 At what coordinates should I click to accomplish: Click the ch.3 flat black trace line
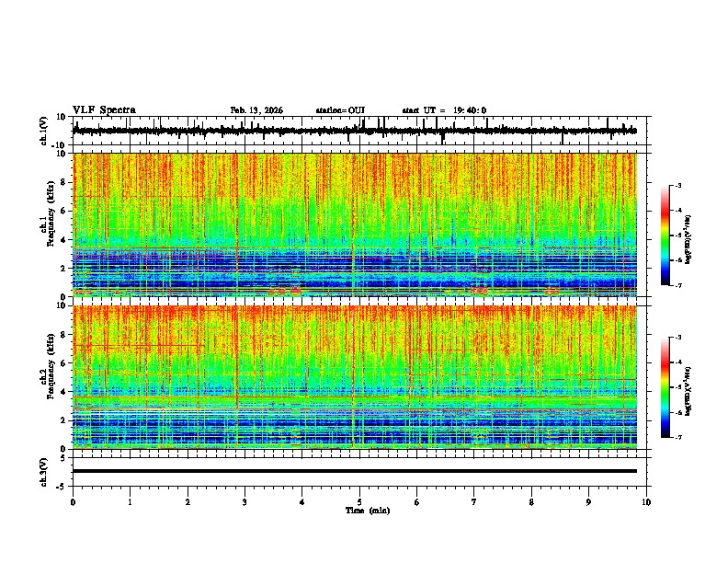click(x=355, y=471)
